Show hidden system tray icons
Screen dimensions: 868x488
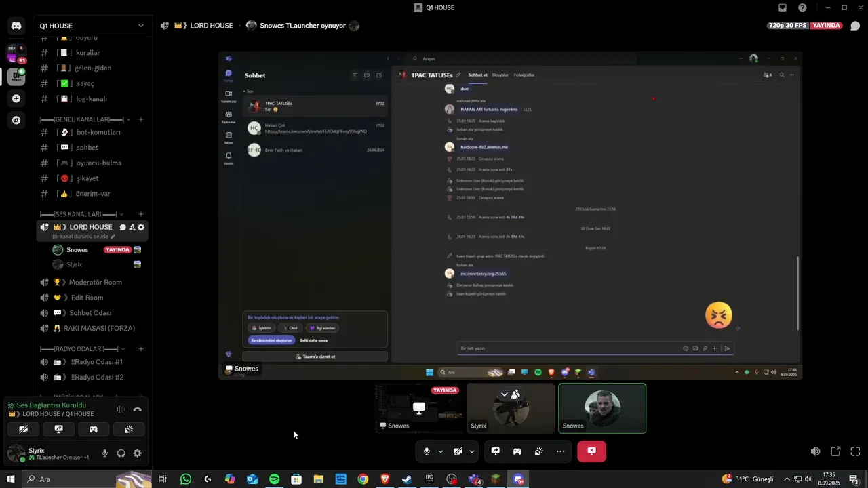tap(787, 479)
